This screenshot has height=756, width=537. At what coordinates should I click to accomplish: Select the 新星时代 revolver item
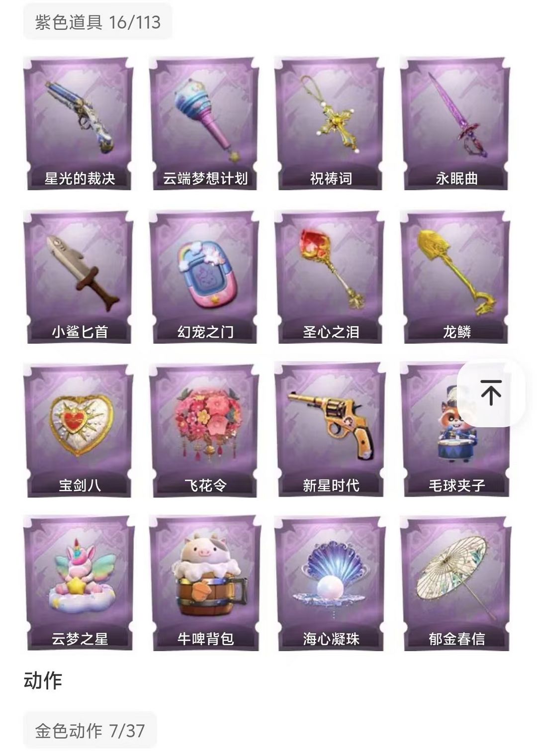pos(330,431)
